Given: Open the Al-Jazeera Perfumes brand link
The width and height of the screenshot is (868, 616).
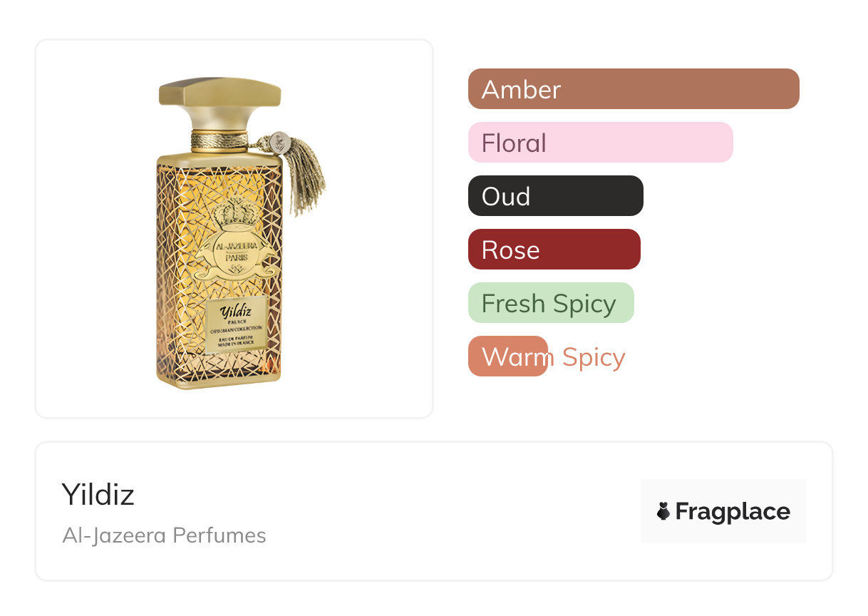Looking at the screenshot, I should point(164,535).
